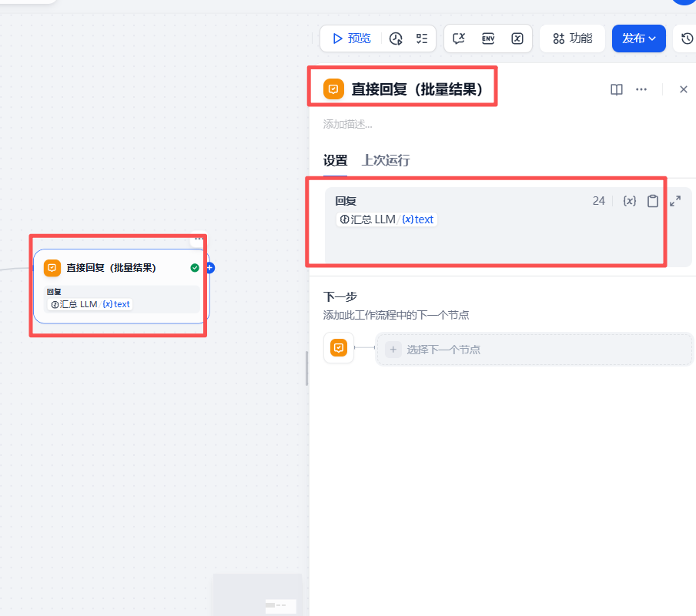
Task: Click the blue plus handle on canvas node
Action: [210, 268]
